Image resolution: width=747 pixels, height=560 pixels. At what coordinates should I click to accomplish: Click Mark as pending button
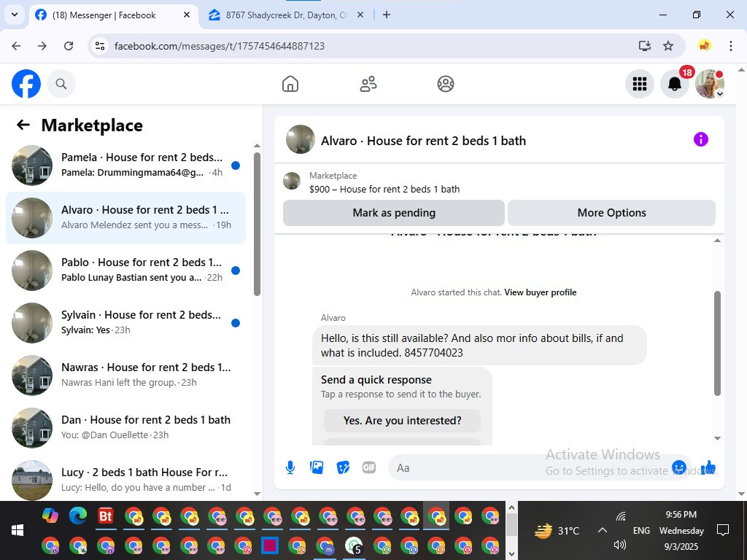(x=393, y=213)
